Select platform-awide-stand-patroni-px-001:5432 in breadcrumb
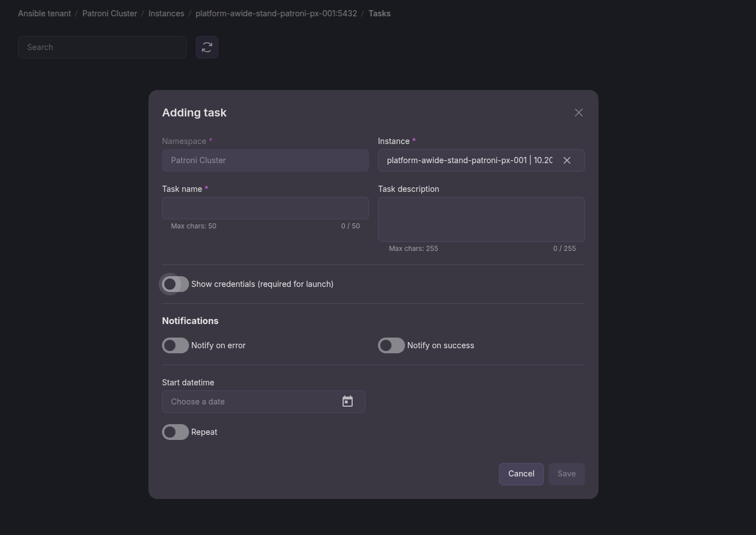 click(x=276, y=13)
